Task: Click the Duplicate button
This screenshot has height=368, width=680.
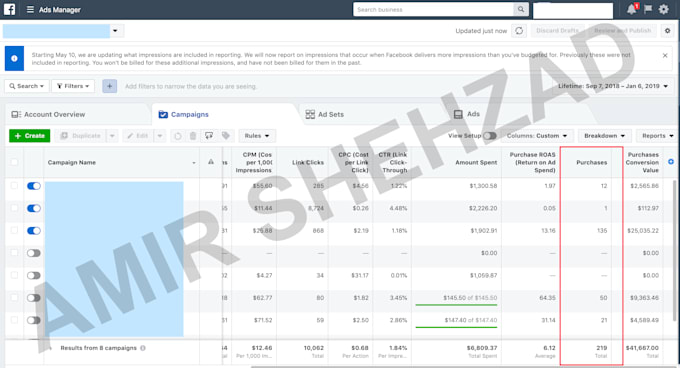Action: coord(81,136)
